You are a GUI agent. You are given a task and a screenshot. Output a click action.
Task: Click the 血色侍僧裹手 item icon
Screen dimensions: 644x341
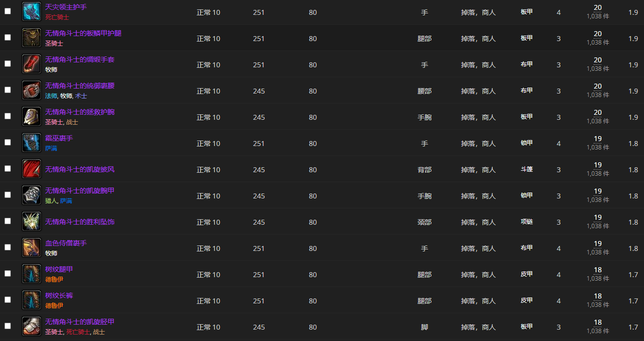tap(32, 247)
